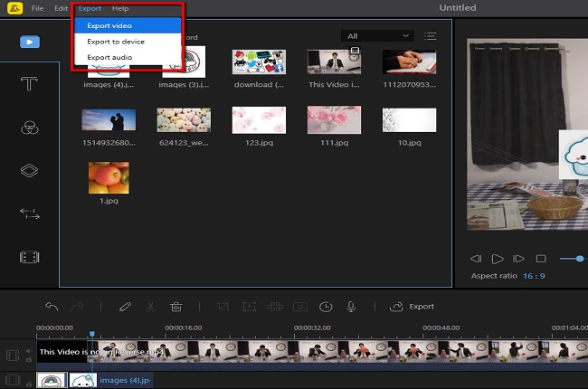Select the 1.jpg apple thumbnail
588x389 pixels.
[109, 178]
